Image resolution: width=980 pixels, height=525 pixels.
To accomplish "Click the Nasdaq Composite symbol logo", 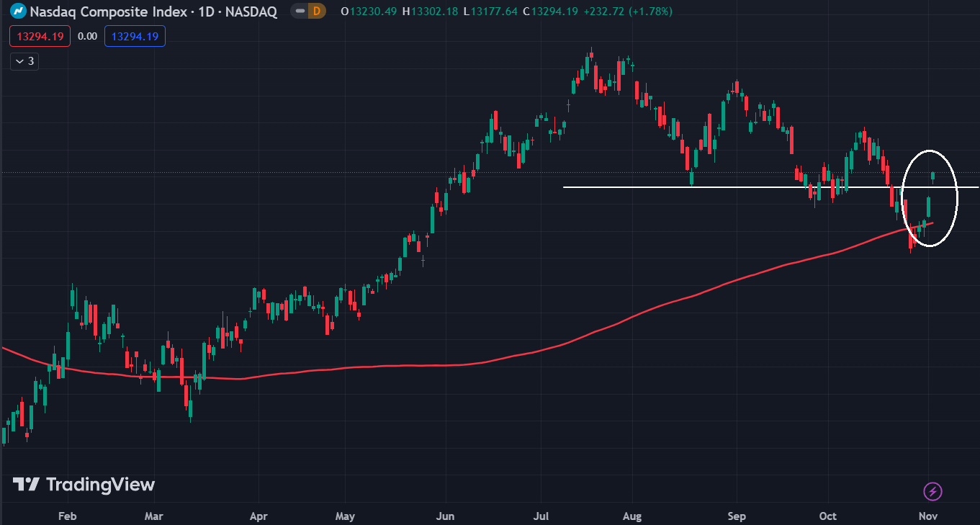I will pos(17,12).
